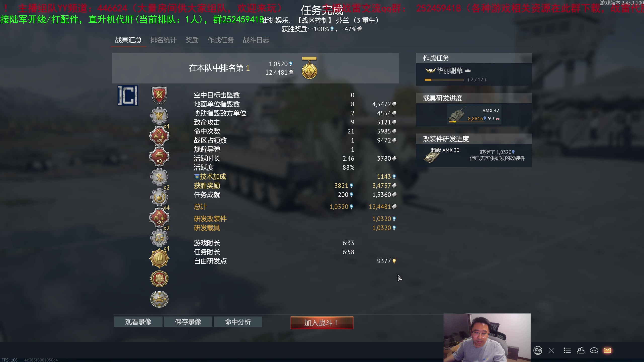Open the contacts people icon

coord(581,350)
